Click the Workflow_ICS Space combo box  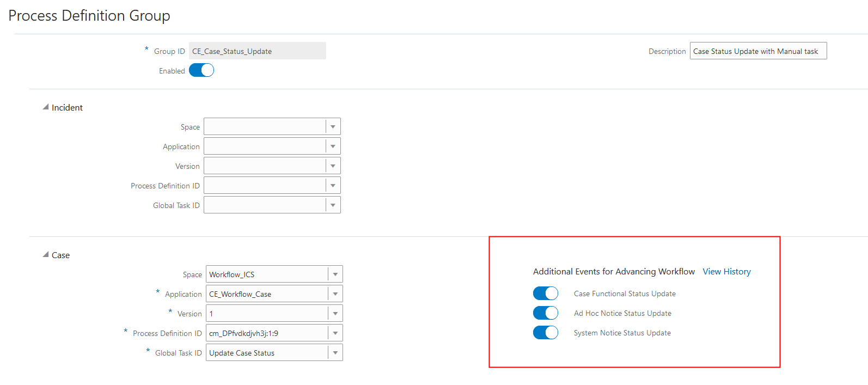pyautogui.click(x=267, y=274)
